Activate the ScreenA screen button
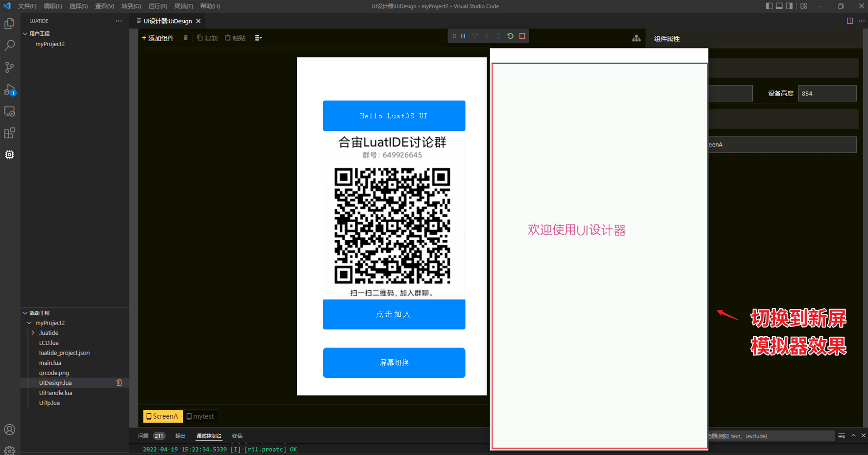 pyautogui.click(x=162, y=416)
